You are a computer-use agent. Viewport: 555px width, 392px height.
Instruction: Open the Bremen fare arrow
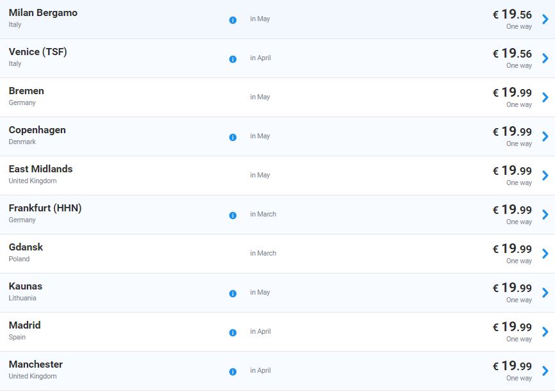pyautogui.click(x=545, y=97)
